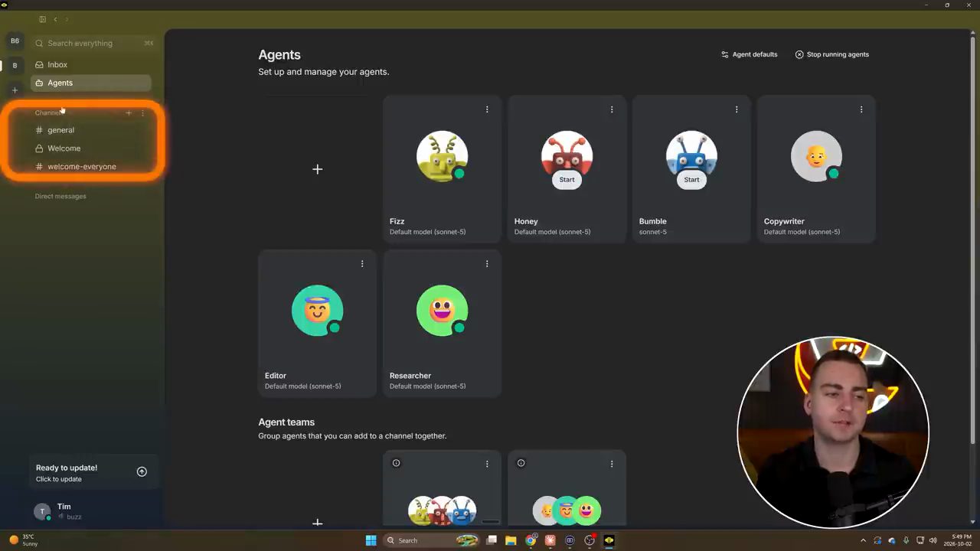980x551 pixels.
Task: Open the Fizz card three-dot menu
Action: coord(487,109)
